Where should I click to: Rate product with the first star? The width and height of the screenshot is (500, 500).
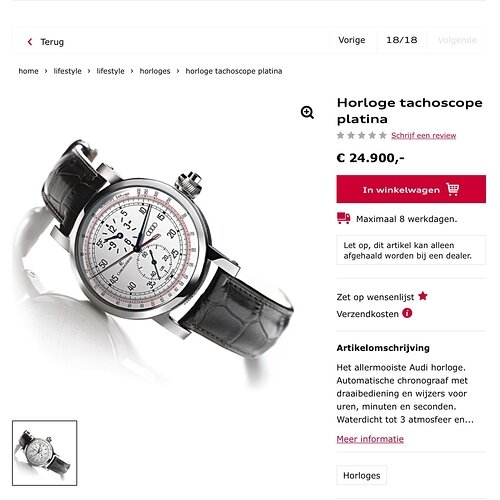tap(340, 135)
